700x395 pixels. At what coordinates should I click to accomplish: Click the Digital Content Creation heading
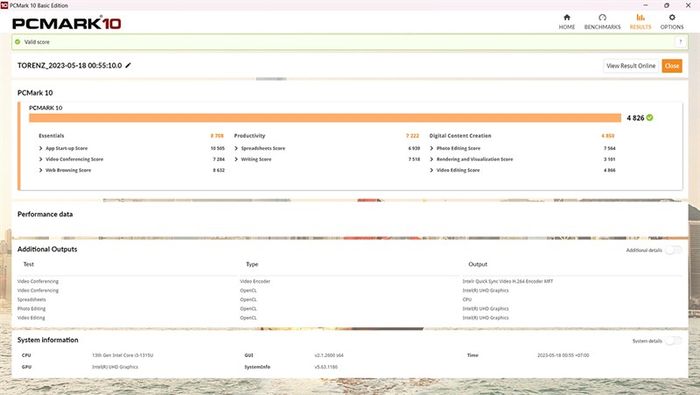(460, 136)
